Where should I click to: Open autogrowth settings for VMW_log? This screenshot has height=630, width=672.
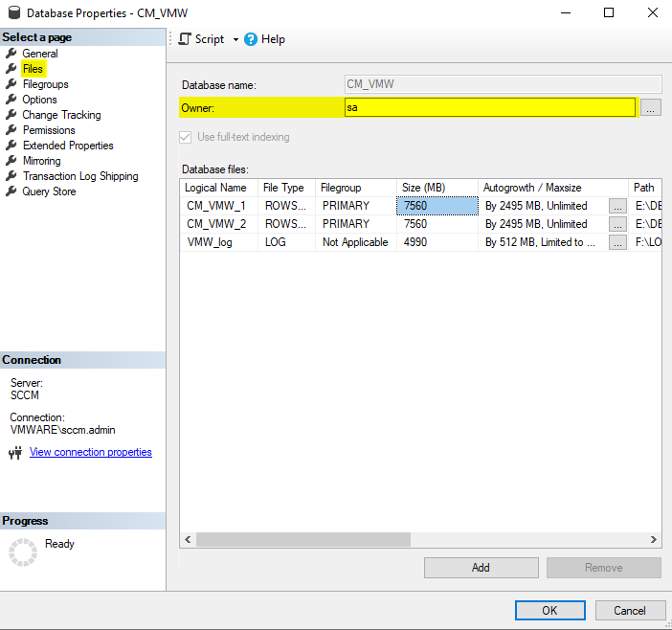[x=617, y=242]
